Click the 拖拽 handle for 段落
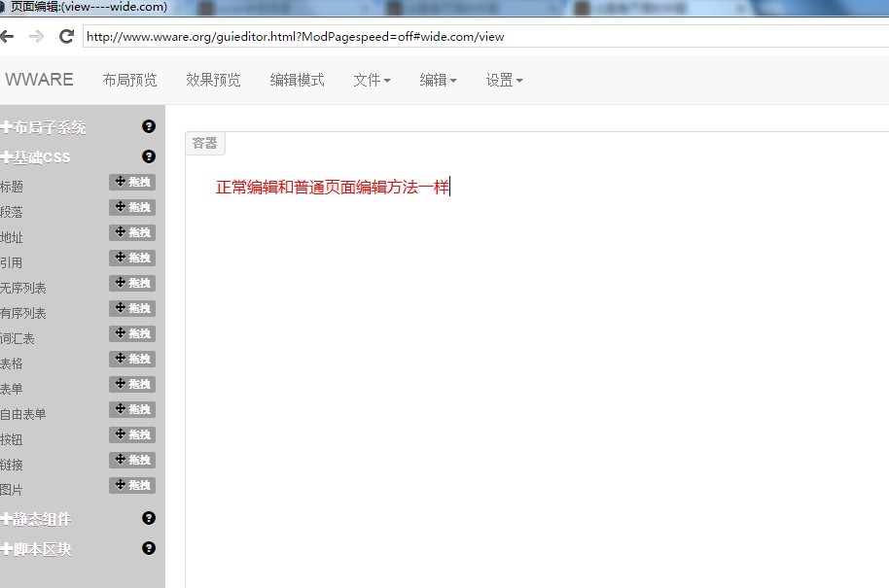Viewport: 889px width, 588px height. point(132,207)
